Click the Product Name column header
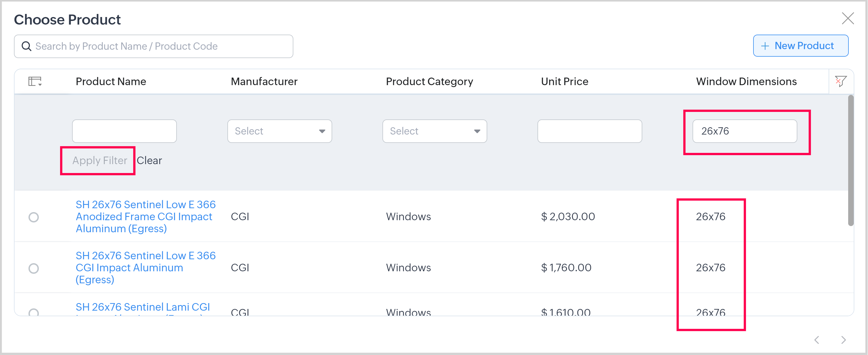This screenshot has height=355, width=868. tap(111, 81)
